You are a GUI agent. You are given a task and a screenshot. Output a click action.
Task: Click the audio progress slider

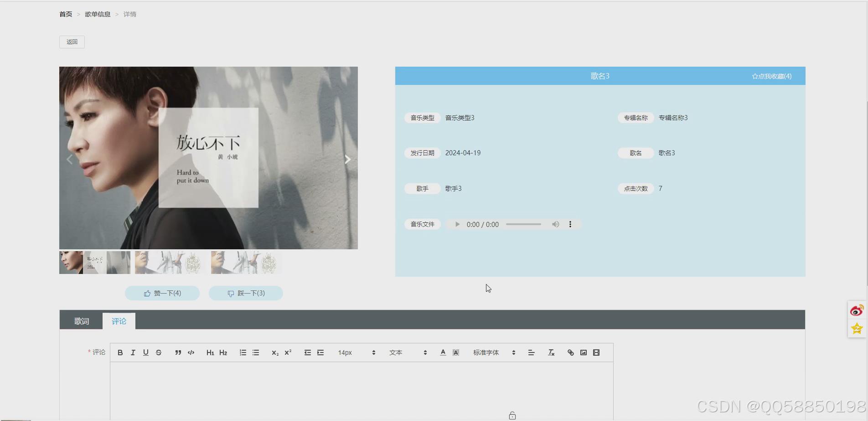[x=523, y=224]
